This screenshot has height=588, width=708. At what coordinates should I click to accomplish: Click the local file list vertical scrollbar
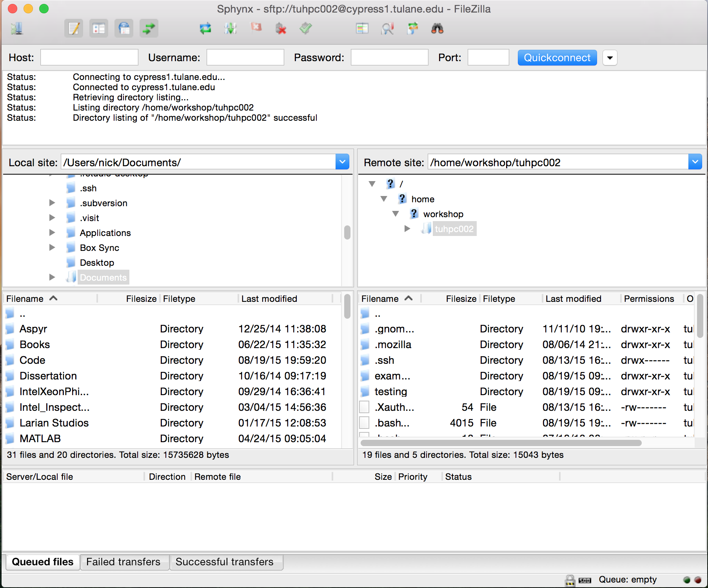click(x=347, y=307)
